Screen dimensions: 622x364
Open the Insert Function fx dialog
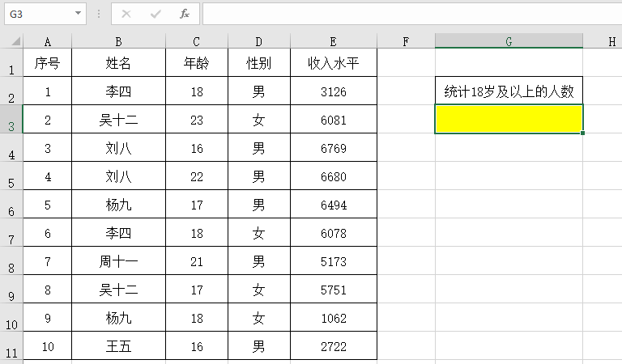click(x=185, y=15)
